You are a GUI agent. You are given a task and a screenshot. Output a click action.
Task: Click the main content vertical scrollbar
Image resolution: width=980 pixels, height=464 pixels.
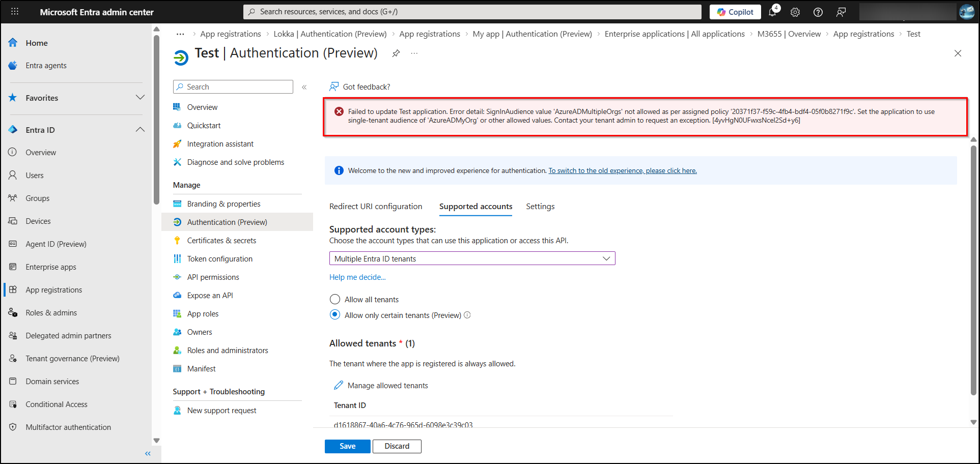(973, 270)
